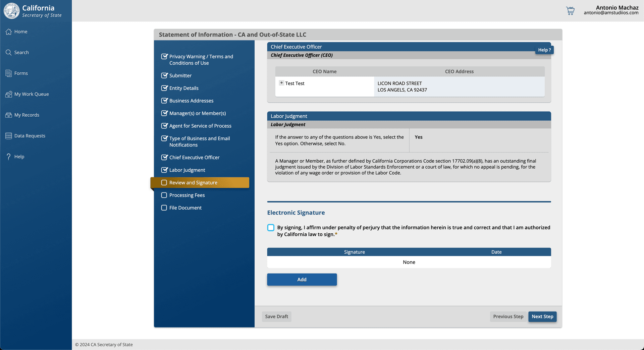Open Search via magnifier icon
Viewport: 644px width, 350px height.
coord(9,52)
